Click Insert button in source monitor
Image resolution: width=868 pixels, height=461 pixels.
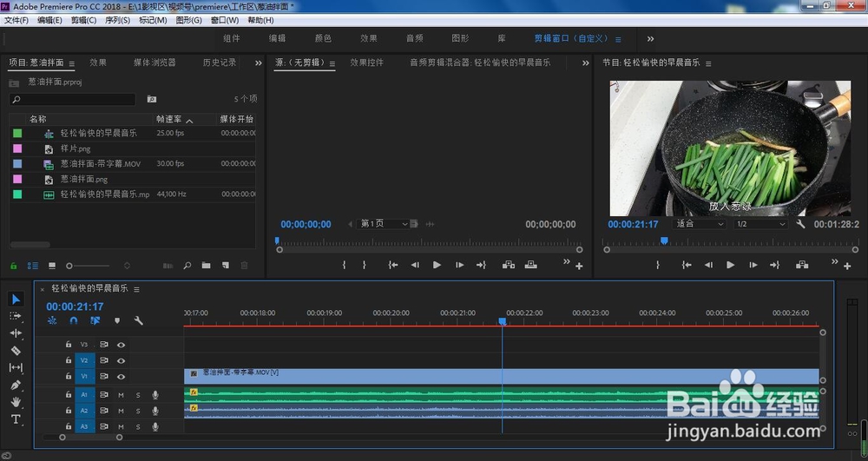click(x=508, y=265)
